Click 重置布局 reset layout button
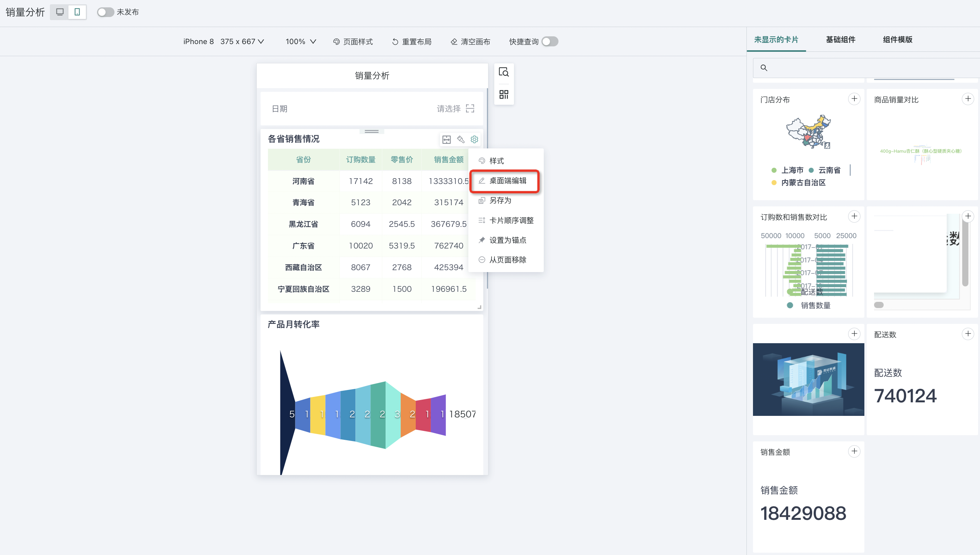The height and width of the screenshot is (555, 980). point(412,41)
